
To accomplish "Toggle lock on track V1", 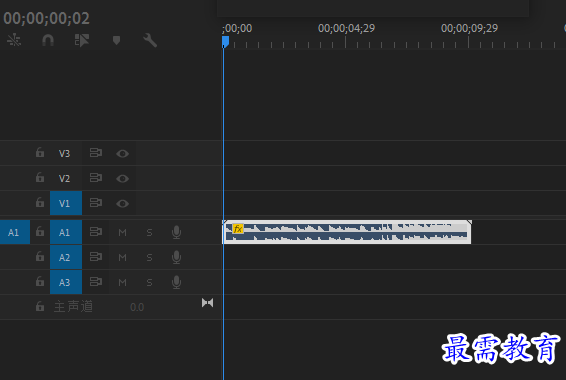I will coord(40,202).
